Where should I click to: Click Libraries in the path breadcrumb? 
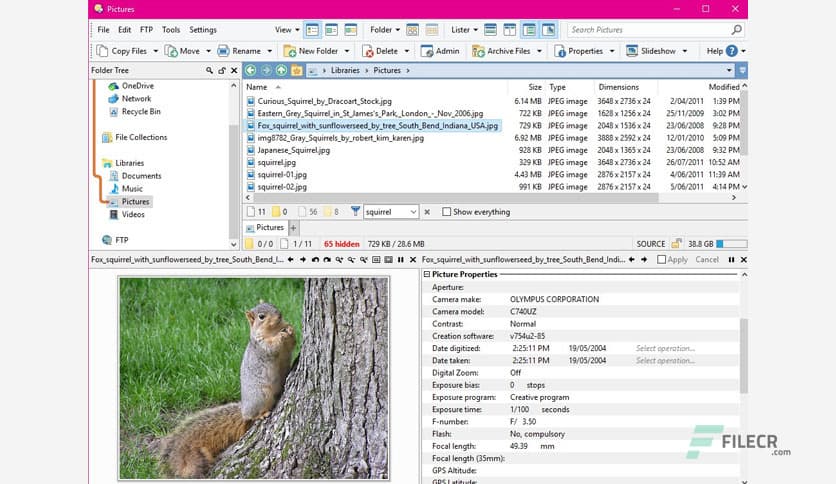[x=345, y=70]
